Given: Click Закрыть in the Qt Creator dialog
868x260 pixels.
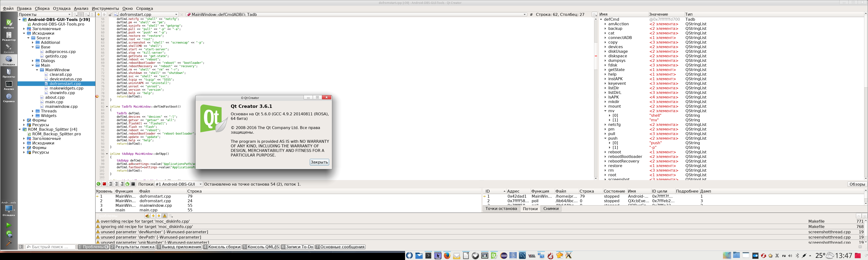Looking at the screenshot, I should [319, 162].
